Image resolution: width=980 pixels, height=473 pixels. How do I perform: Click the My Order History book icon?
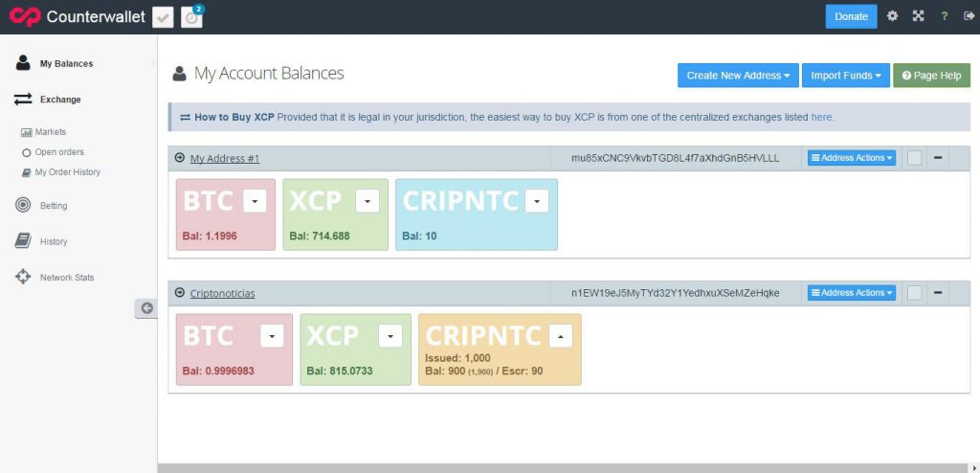(x=26, y=172)
